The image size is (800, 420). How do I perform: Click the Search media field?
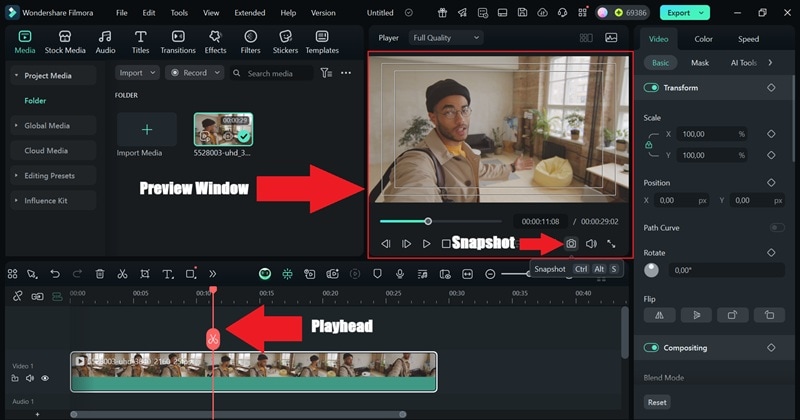click(x=271, y=73)
